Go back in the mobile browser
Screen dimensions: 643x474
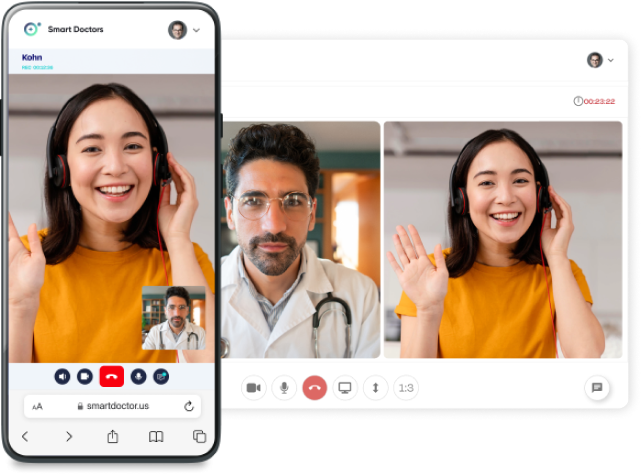[x=25, y=437]
